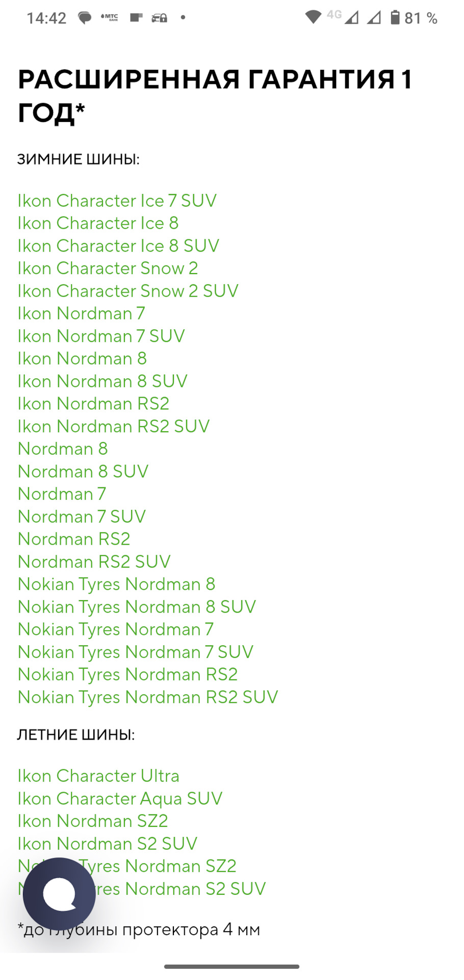Open the Ikon Nordman 7 link

(82, 313)
